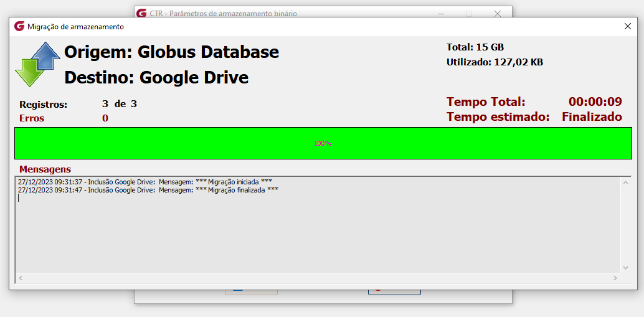644x317 pixels.
Task: Click the 'Finalizado' estimated time value
Action: click(592, 116)
